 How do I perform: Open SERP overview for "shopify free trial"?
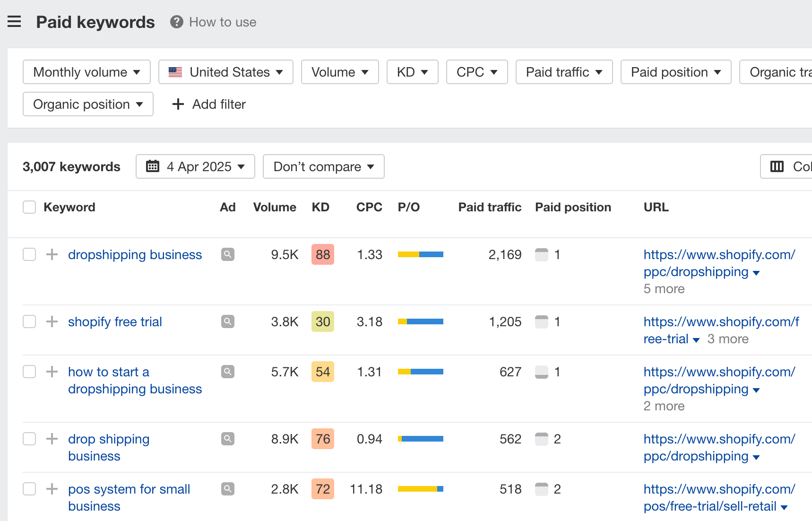coord(227,321)
